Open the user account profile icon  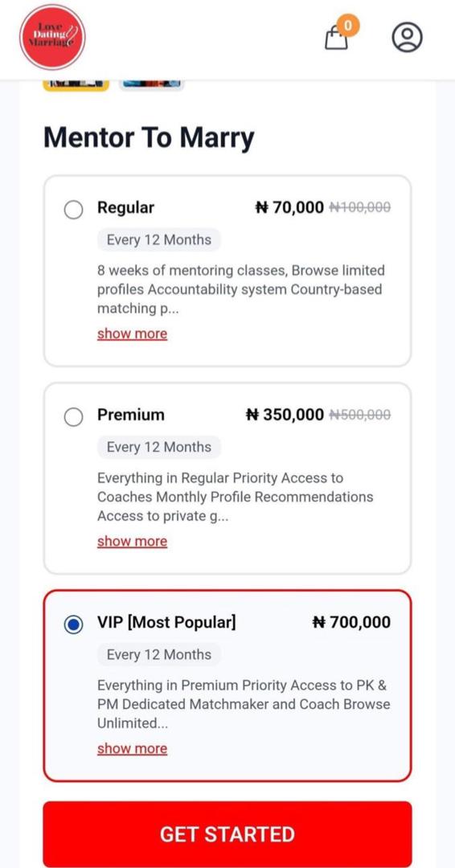pyautogui.click(x=407, y=37)
